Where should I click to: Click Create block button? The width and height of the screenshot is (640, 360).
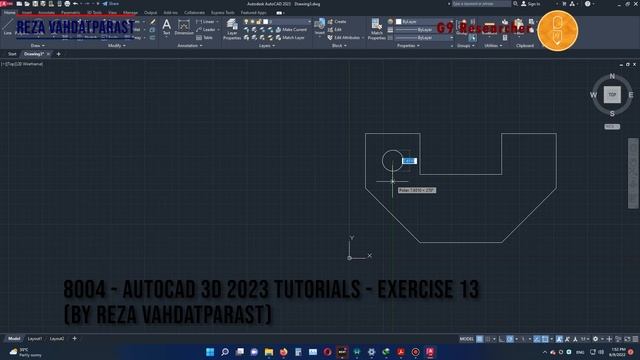337,22
